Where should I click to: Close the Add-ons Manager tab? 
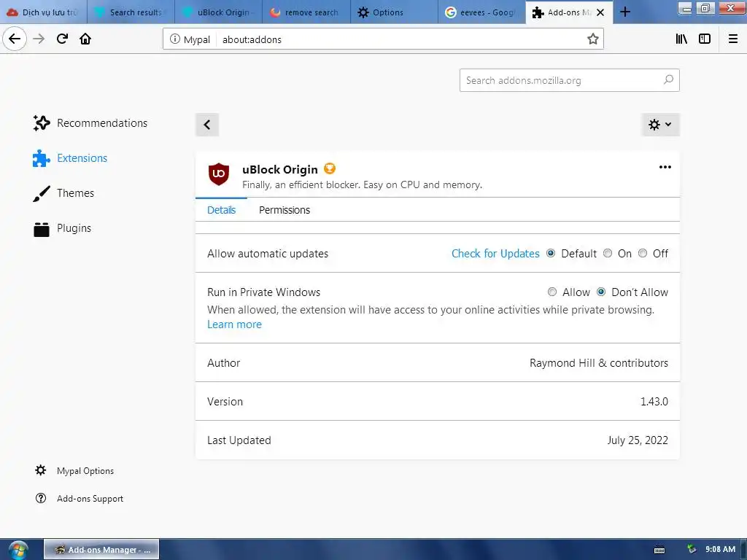pos(600,12)
